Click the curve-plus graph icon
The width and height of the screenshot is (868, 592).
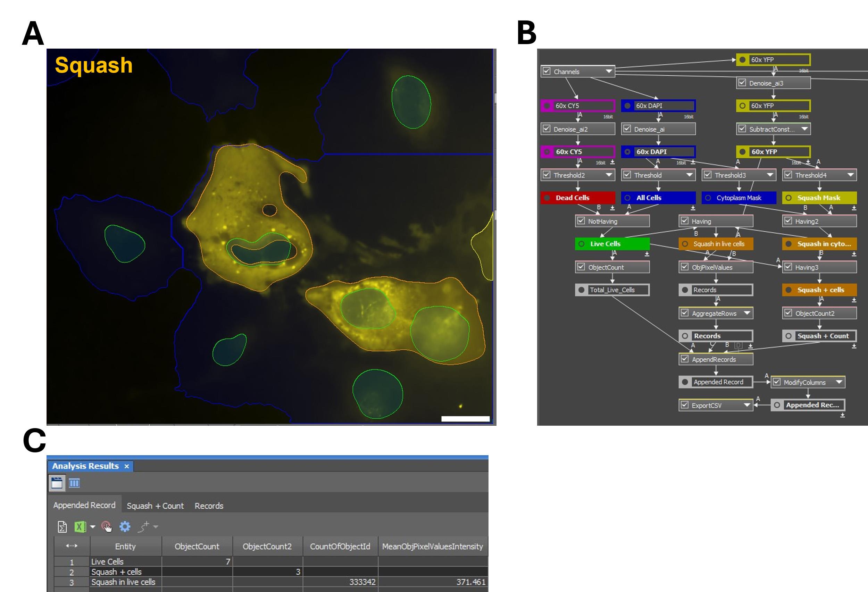pyautogui.click(x=144, y=527)
